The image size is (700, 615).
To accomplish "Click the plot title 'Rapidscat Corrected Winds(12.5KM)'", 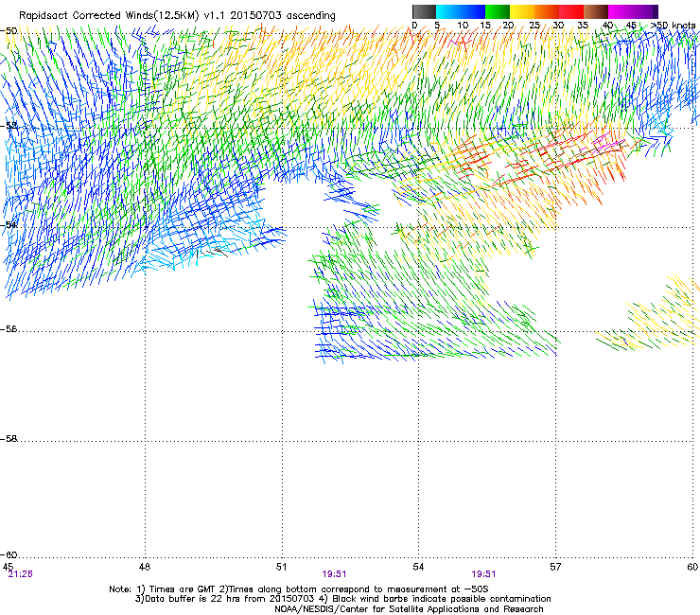I will [x=109, y=15].
